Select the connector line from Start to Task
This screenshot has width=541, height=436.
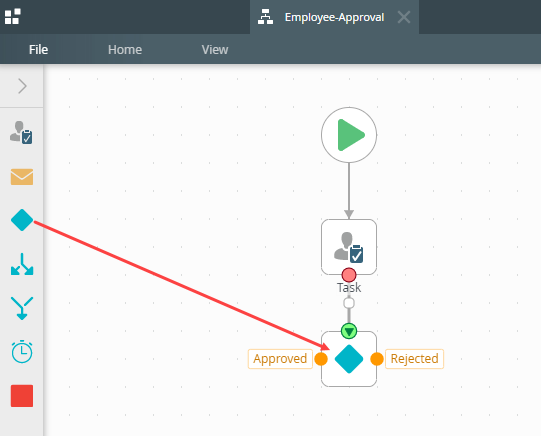(x=349, y=190)
